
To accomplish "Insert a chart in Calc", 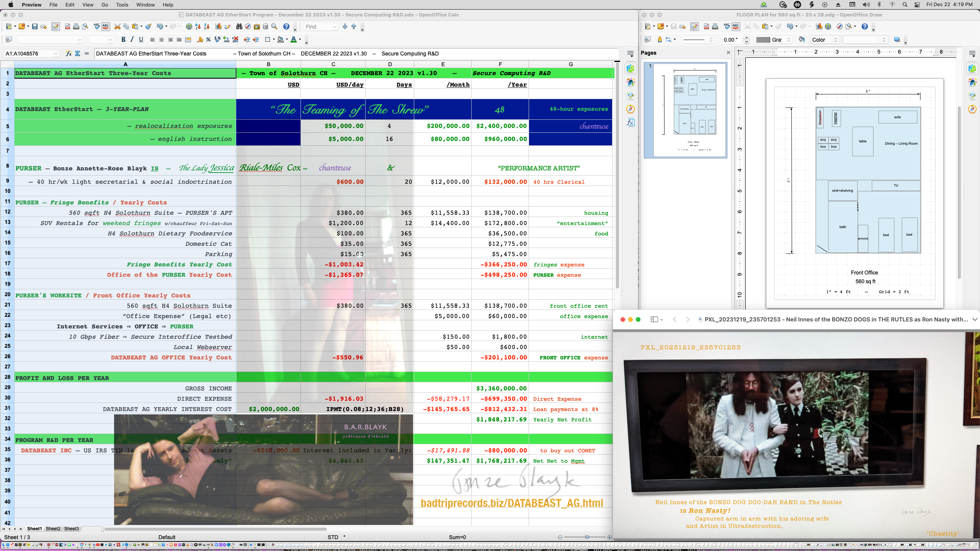I will tap(219, 26).
